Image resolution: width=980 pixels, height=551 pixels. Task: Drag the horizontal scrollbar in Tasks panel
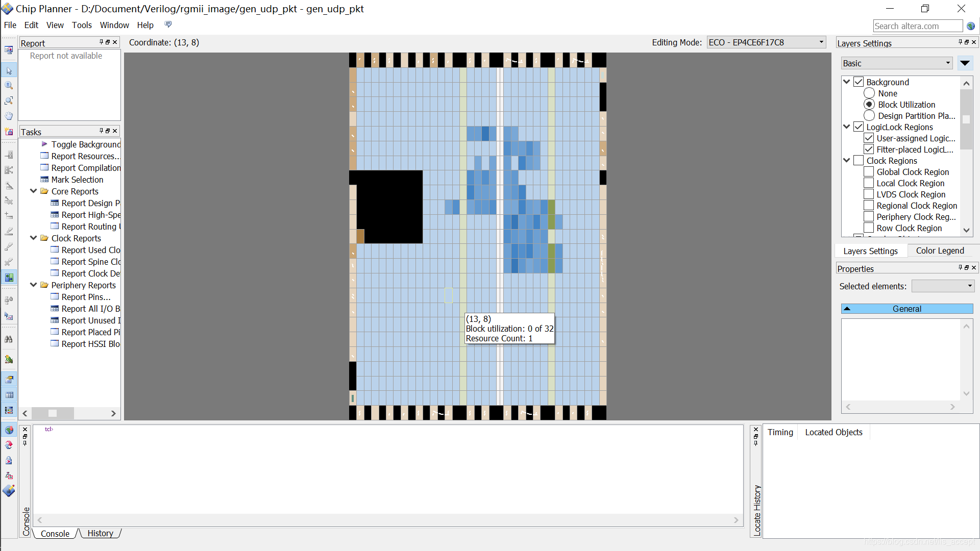coord(52,413)
